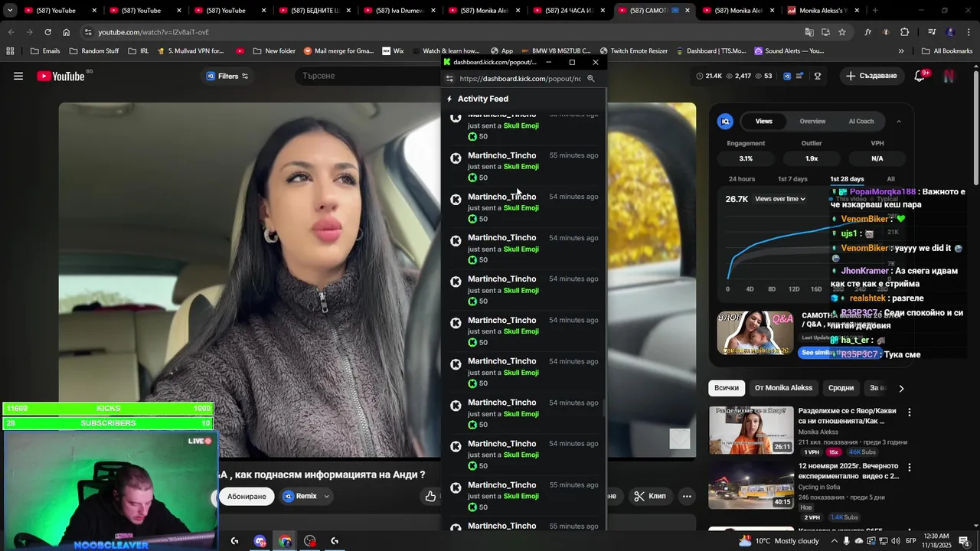Open the Views over time dropdown
The height and width of the screenshot is (551, 980).
tap(780, 199)
